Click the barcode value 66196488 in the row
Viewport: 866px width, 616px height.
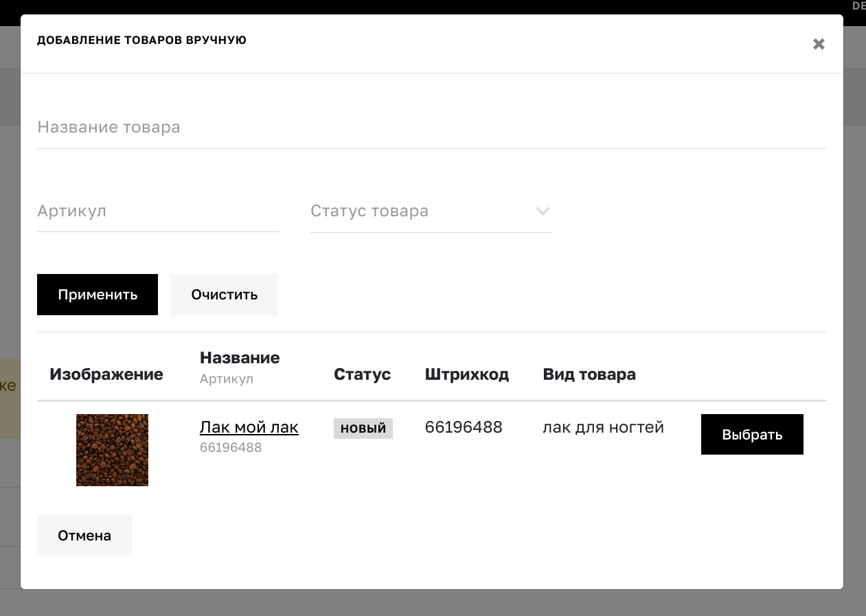click(464, 427)
